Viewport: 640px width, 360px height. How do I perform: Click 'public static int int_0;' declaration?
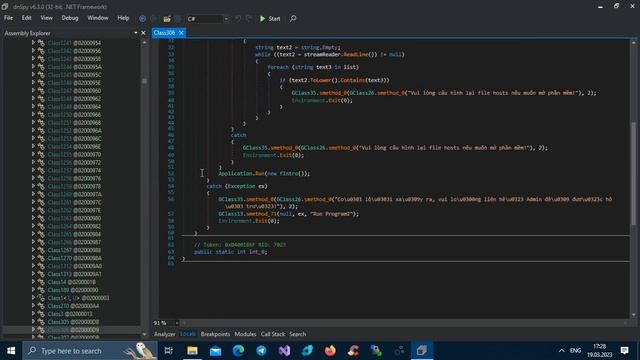(231, 252)
